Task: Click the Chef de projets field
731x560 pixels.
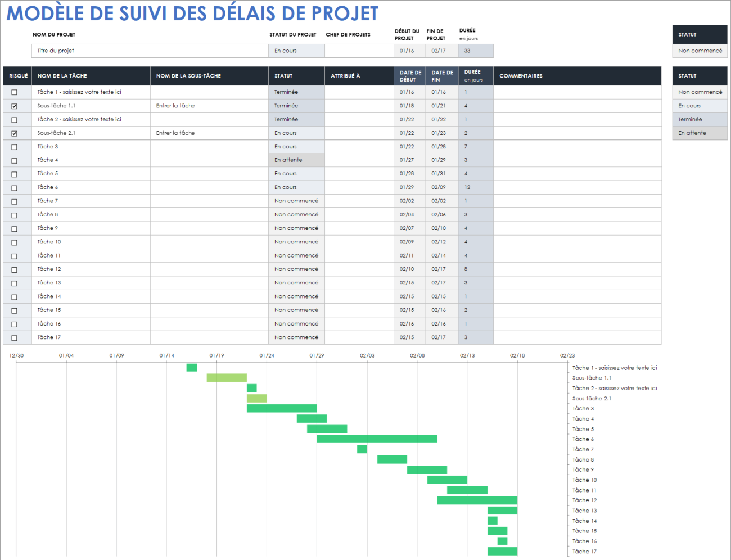Action: coord(359,51)
